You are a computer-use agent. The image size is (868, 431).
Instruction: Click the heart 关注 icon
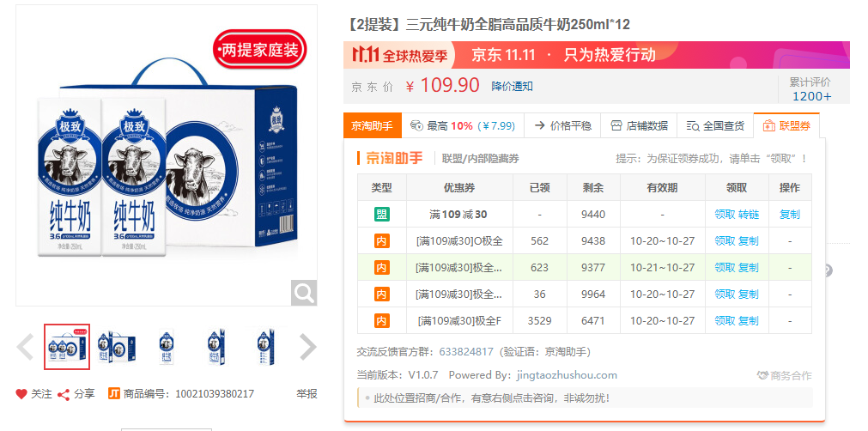(21, 394)
